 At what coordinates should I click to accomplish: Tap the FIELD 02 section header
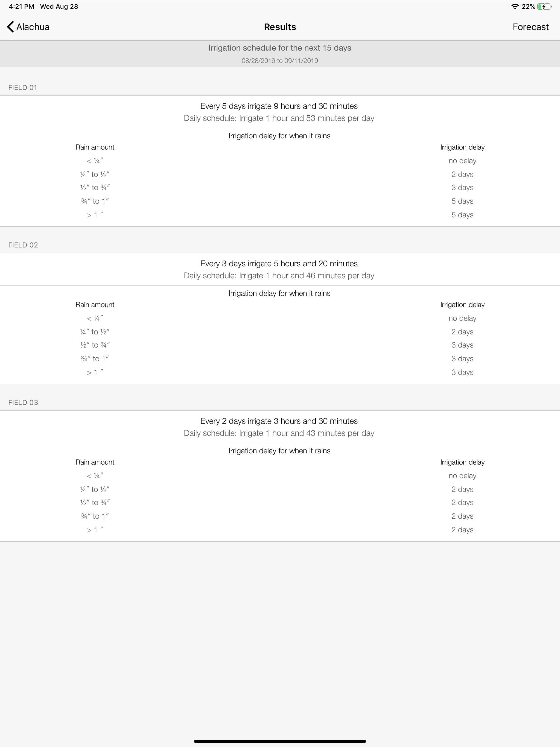pos(23,245)
